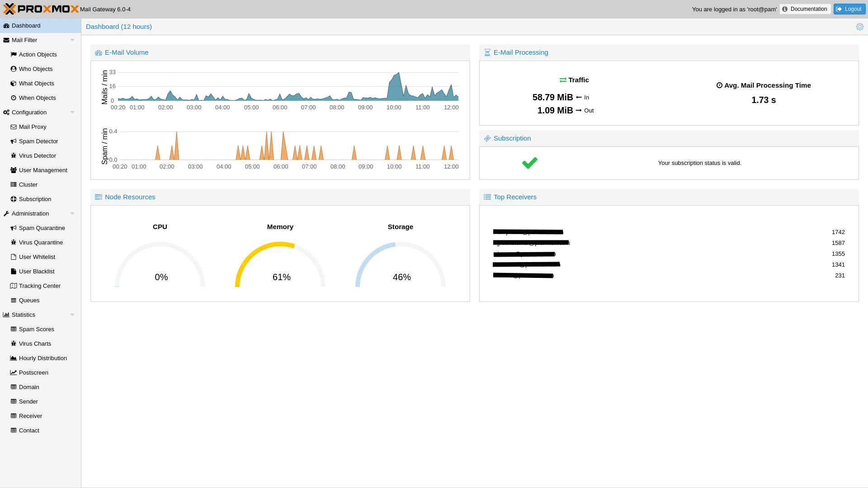Open the Spam Quarantine page
The image size is (868, 488).
tap(42, 228)
